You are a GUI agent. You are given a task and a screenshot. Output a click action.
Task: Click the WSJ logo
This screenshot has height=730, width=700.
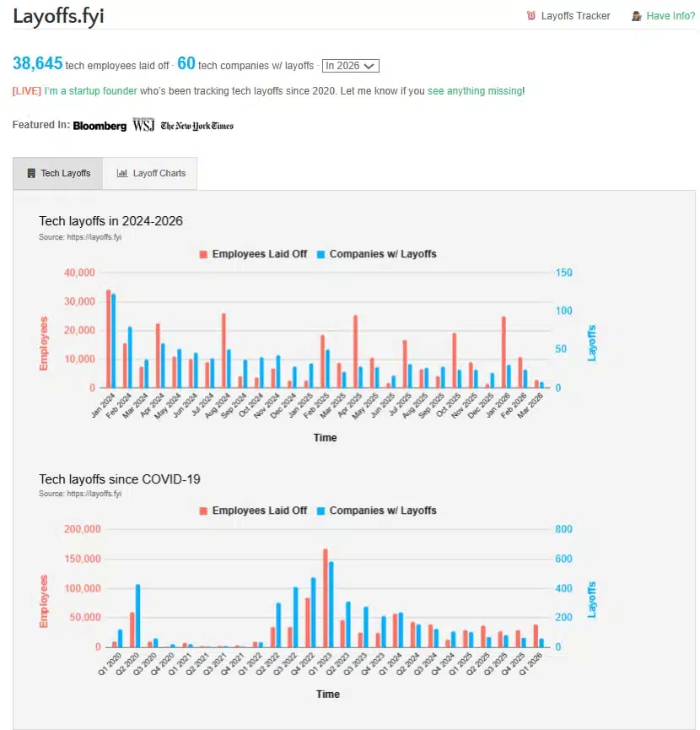pos(142,126)
